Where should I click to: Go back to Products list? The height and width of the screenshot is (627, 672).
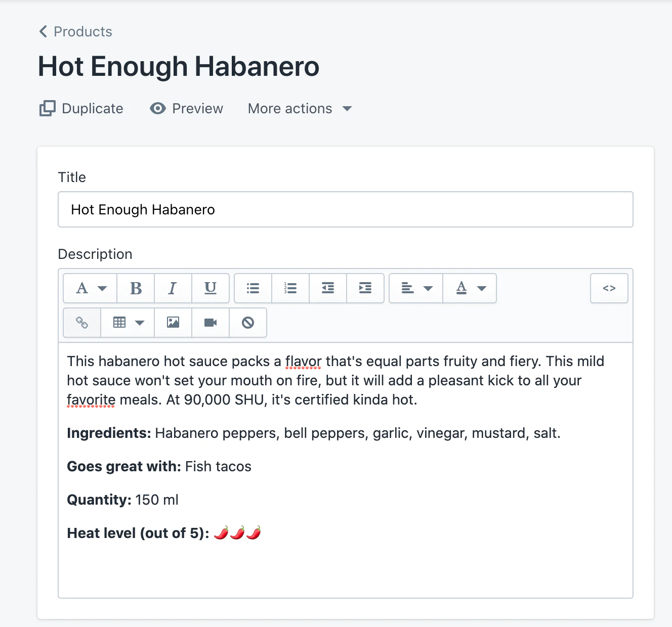(76, 31)
